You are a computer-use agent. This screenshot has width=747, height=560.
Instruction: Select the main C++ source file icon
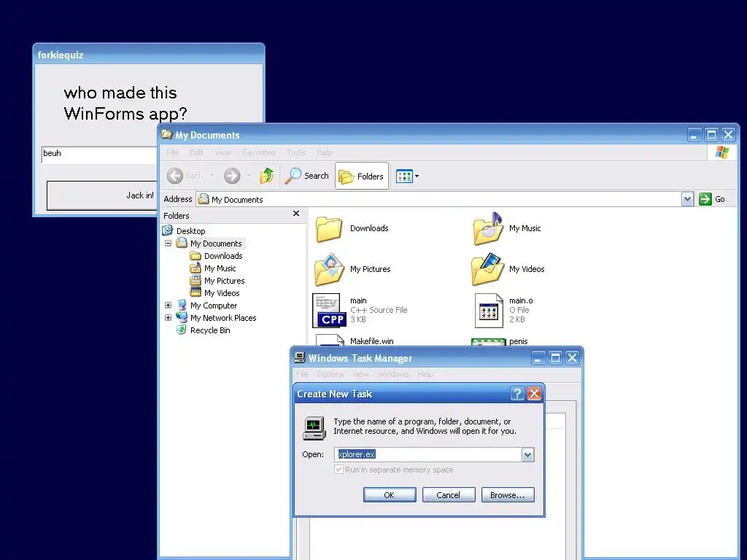coord(329,311)
